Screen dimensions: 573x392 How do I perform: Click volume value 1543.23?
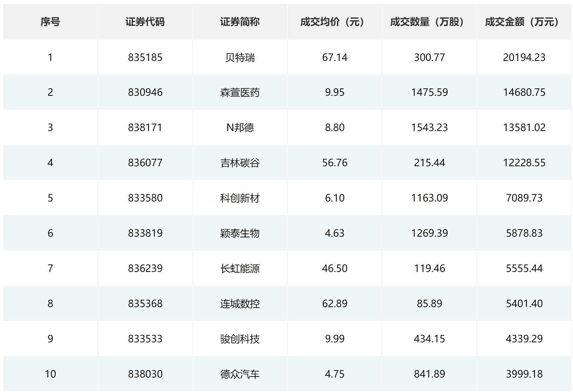429,127
